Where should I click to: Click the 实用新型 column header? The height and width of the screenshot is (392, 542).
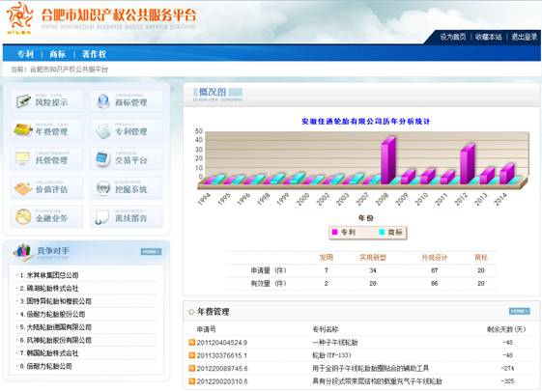(373, 257)
